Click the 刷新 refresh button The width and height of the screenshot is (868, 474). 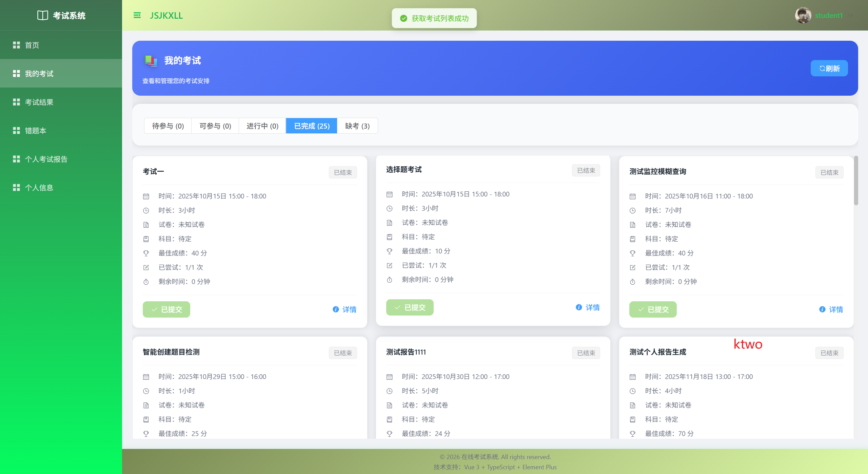829,68
